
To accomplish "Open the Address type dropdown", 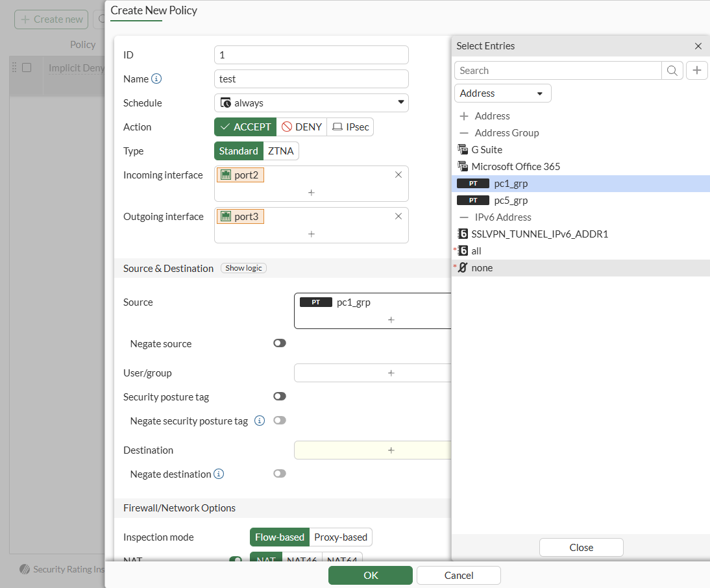I will pyautogui.click(x=502, y=93).
